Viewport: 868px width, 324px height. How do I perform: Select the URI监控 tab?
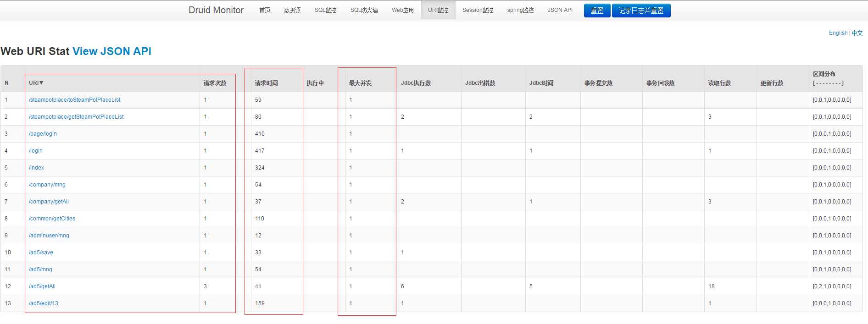(x=438, y=10)
